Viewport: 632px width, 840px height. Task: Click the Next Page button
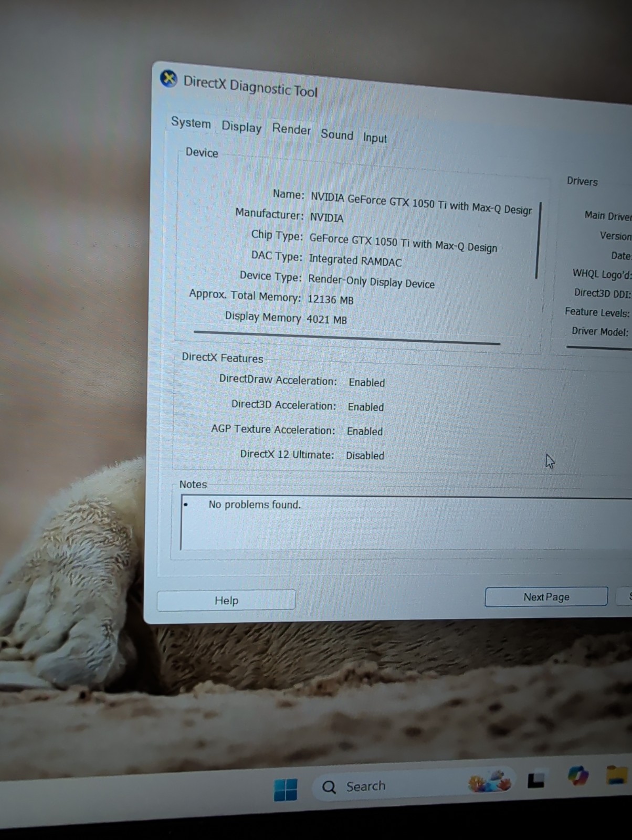[x=546, y=597]
